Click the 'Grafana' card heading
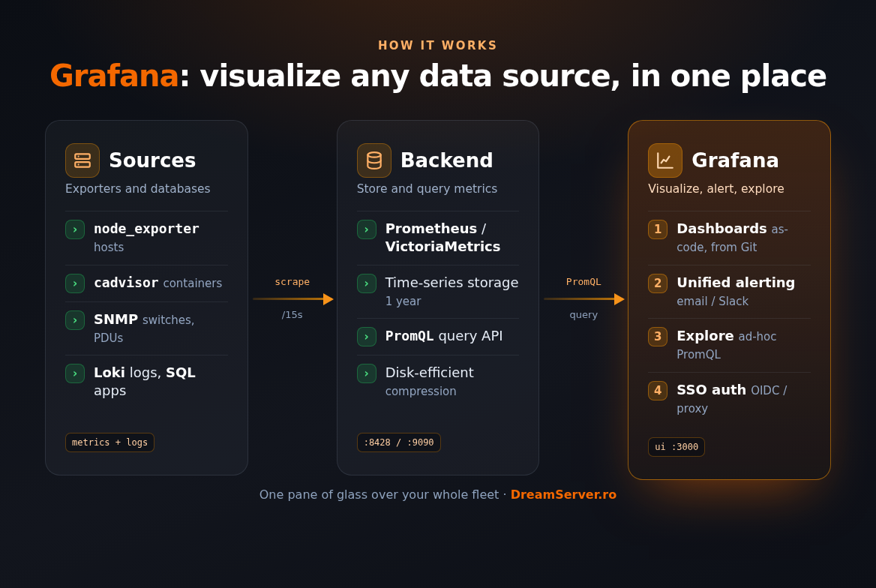Image resolution: width=876 pixels, height=588 pixels. coord(735,160)
